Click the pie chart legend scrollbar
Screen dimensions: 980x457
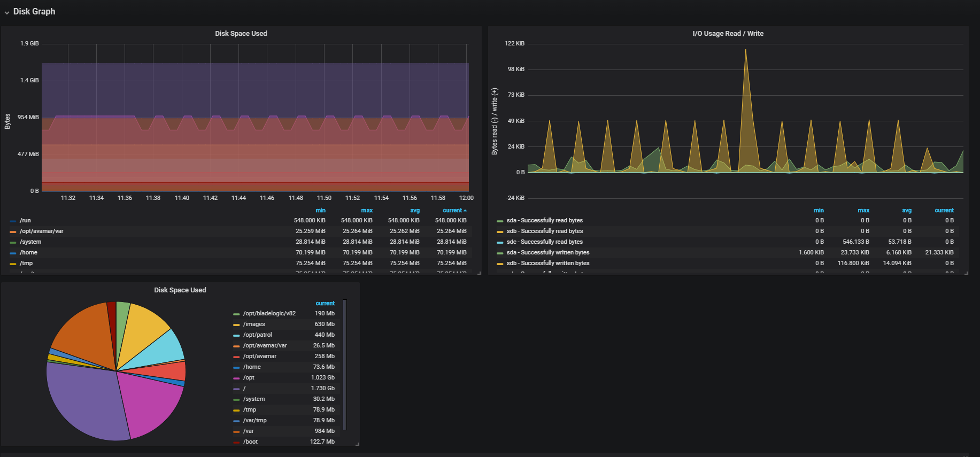(x=345, y=365)
